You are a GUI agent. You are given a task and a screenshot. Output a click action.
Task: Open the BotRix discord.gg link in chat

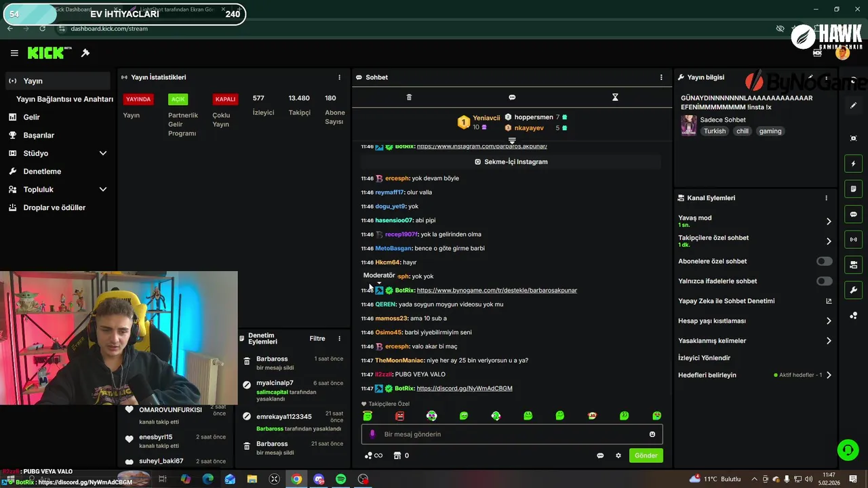(x=465, y=388)
